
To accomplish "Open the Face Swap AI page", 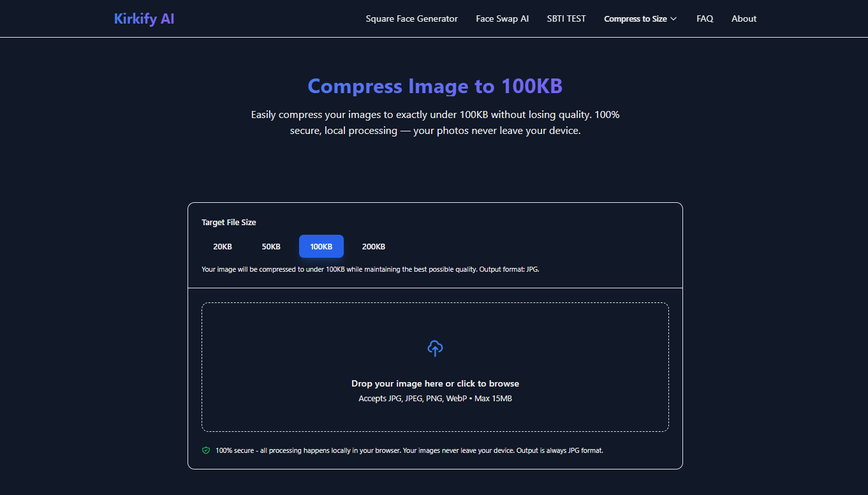I will (502, 18).
